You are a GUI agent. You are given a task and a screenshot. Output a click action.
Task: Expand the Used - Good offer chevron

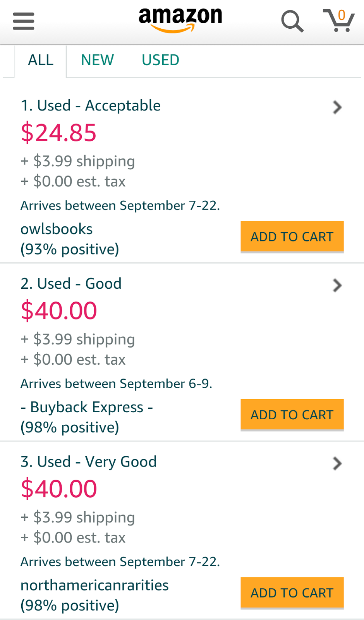click(337, 286)
